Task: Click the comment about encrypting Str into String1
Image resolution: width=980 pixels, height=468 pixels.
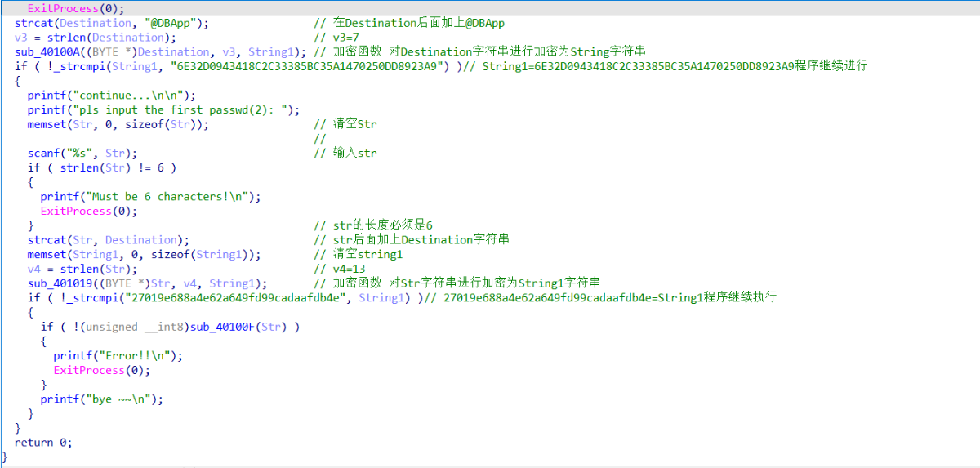Action: pos(457,283)
